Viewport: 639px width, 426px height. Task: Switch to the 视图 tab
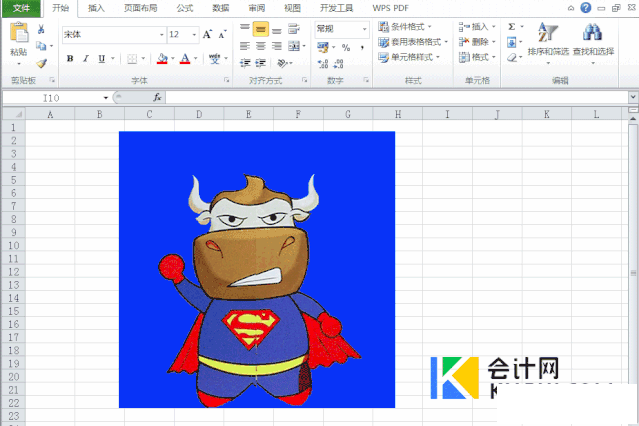[x=292, y=8]
